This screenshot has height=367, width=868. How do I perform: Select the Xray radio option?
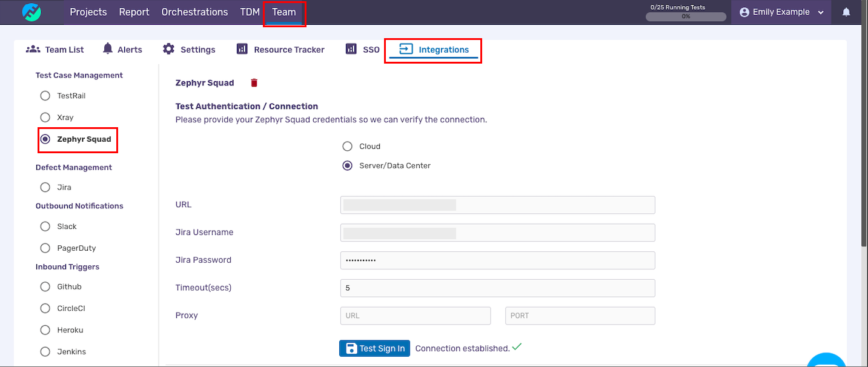tap(45, 117)
